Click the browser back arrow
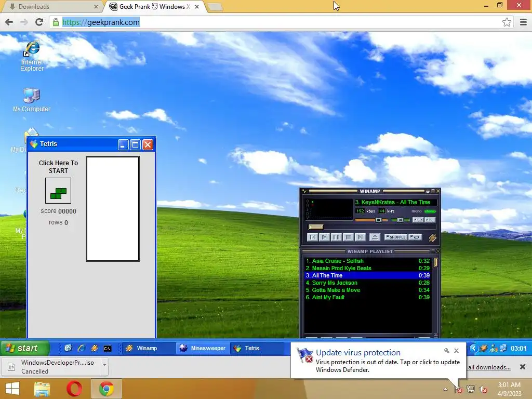The image size is (532, 399). coord(9,22)
